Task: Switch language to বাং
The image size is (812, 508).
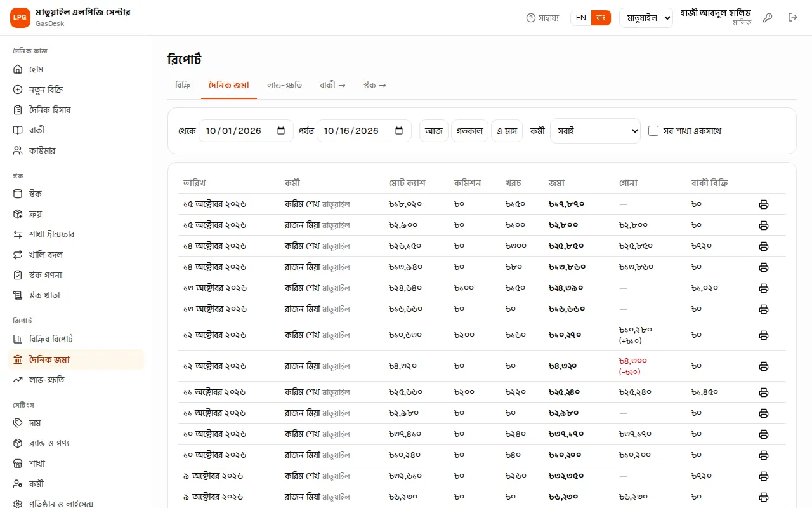Action: tap(601, 18)
